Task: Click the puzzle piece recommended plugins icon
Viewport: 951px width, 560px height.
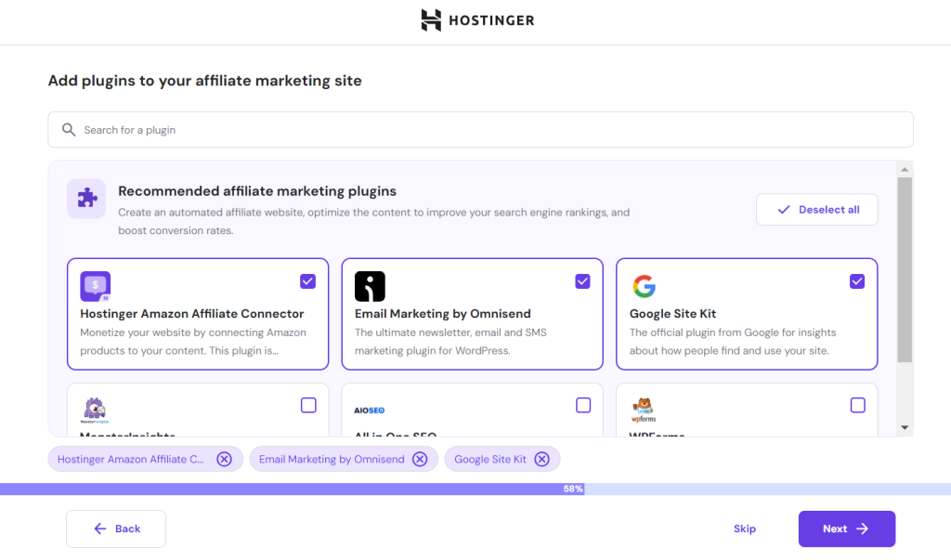Action: [x=86, y=199]
